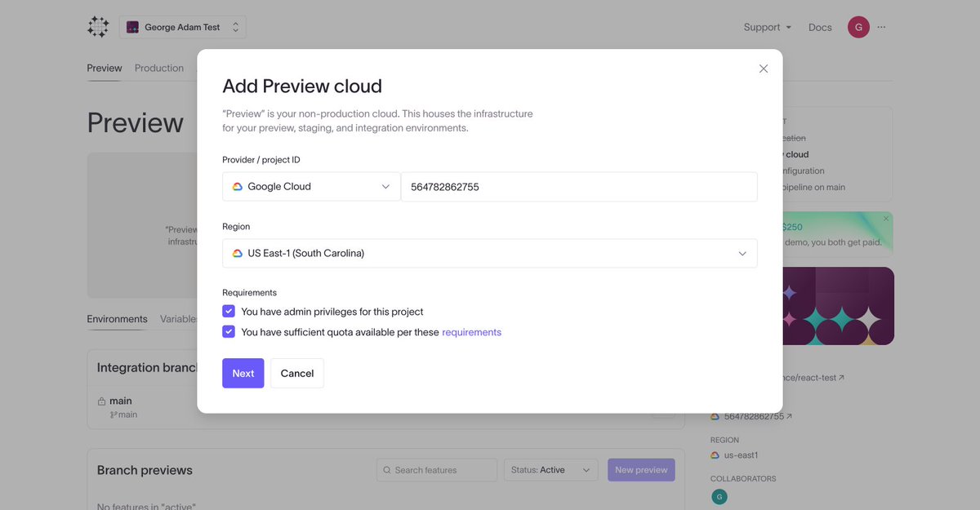Image resolution: width=980 pixels, height=510 pixels.
Task: Click the project ID input field
Action: click(579, 186)
